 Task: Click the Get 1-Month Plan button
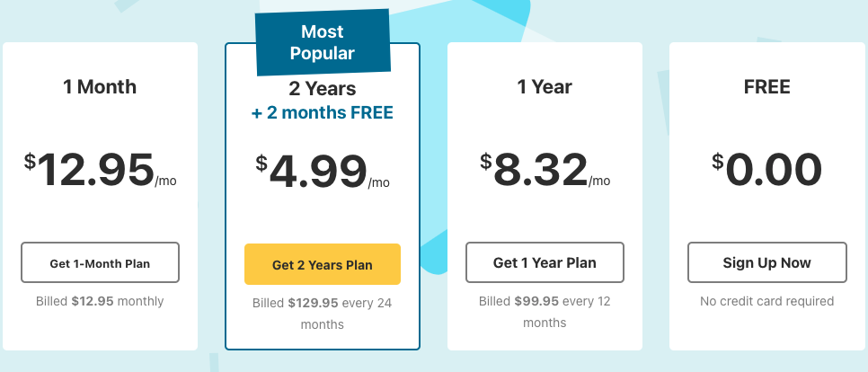[x=101, y=262]
